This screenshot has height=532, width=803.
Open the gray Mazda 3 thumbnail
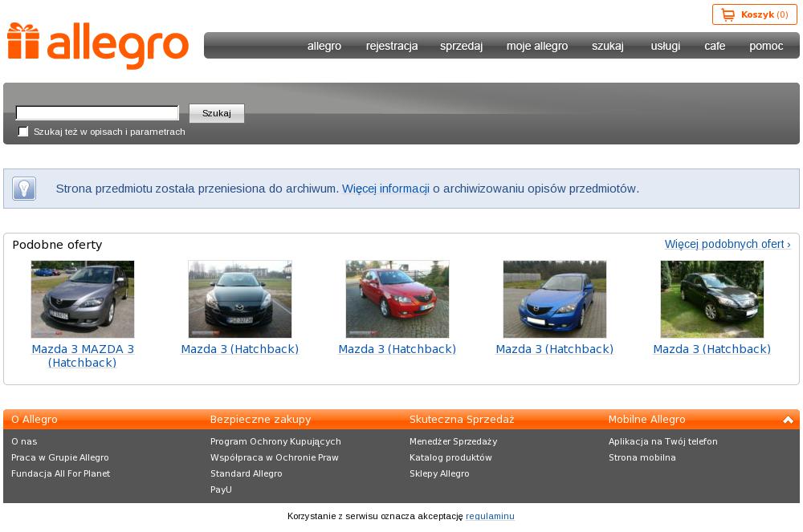pyautogui.click(x=83, y=299)
